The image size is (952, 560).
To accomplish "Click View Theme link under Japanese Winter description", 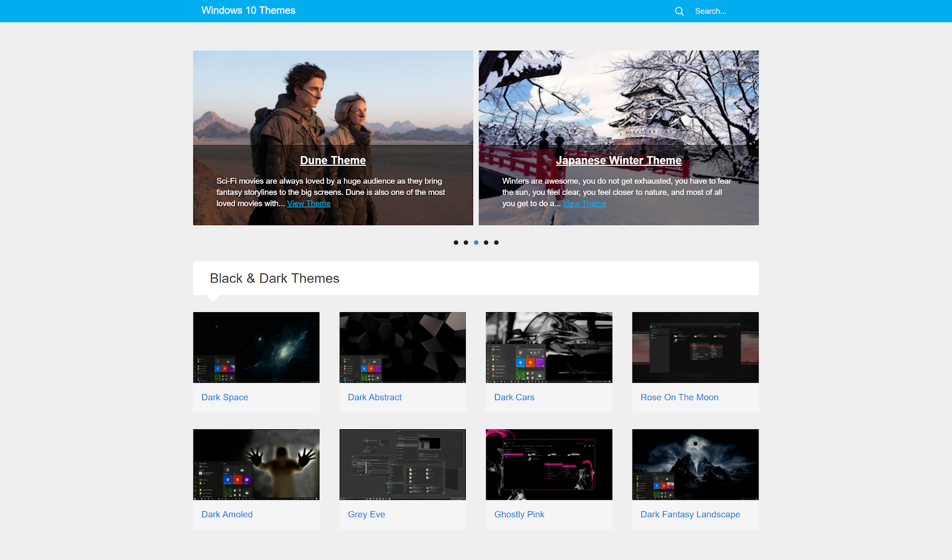I will pyautogui.click(x=585, y=203).
